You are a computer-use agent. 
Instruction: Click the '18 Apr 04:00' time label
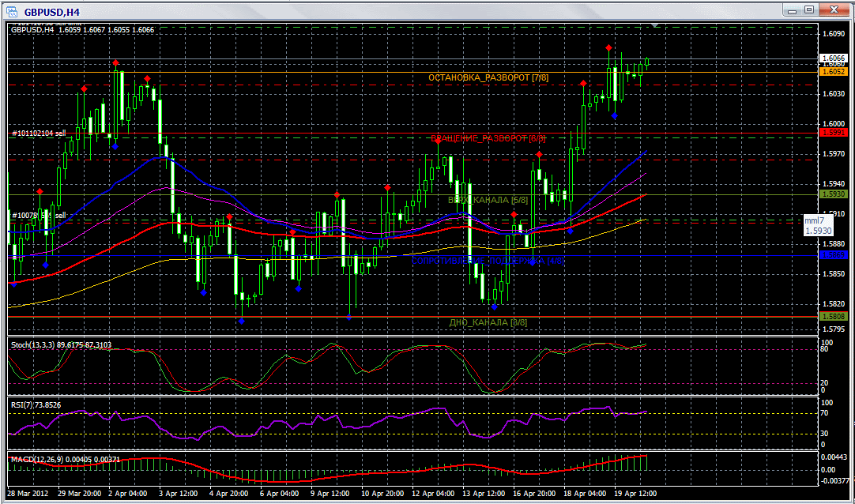click(x=585, y=493)
